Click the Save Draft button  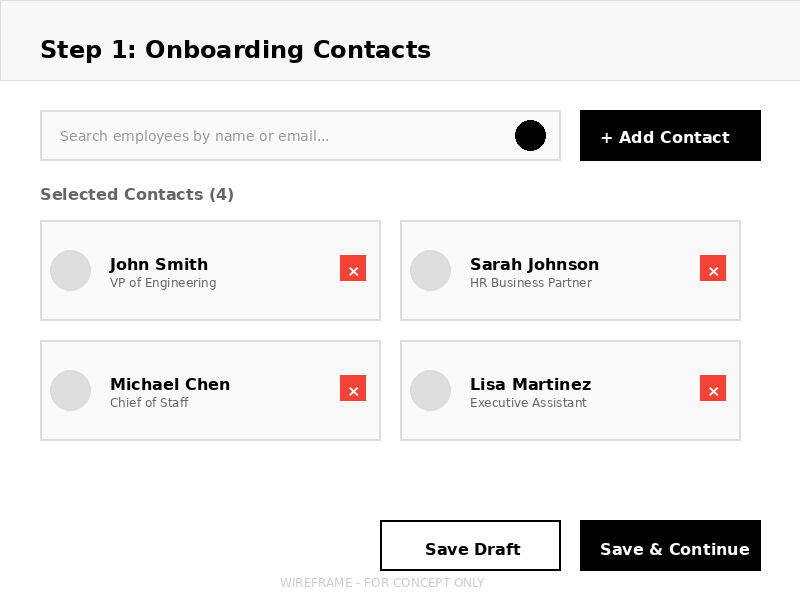tap(471, 546)
